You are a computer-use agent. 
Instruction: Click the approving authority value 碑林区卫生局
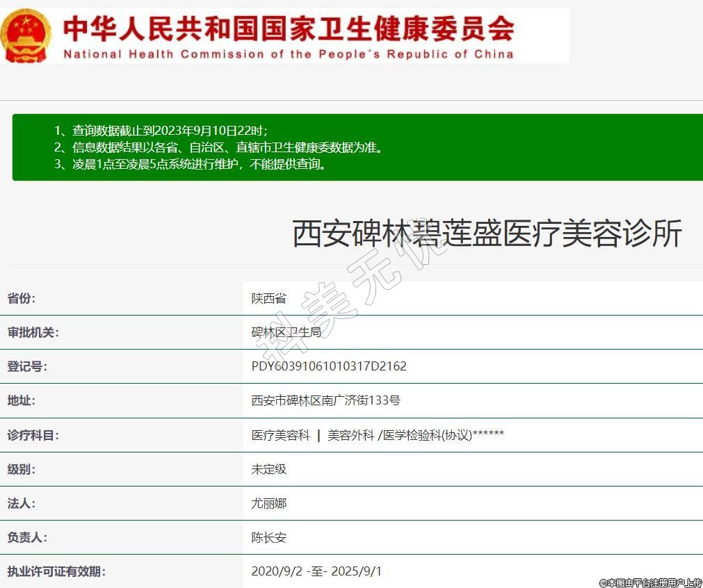click(x=286, y=332)
